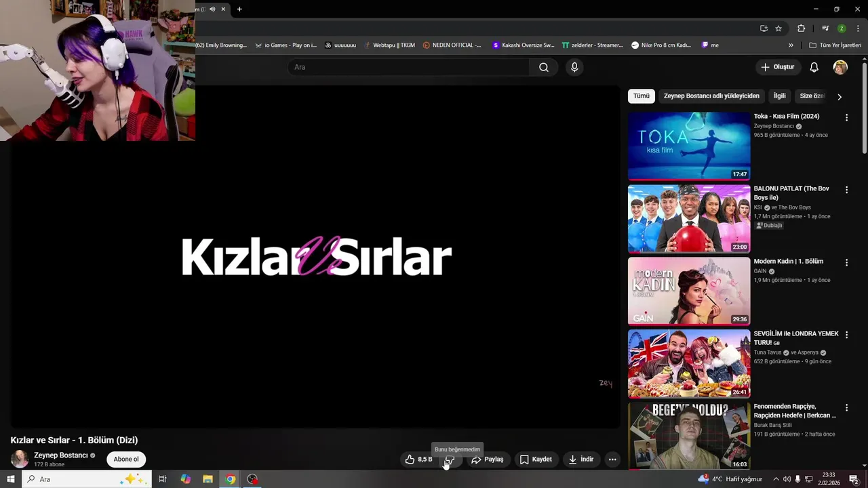Viewport: 868px width, 488px height.
Task: Open Emily Browning bookmark
Action: 222,45
